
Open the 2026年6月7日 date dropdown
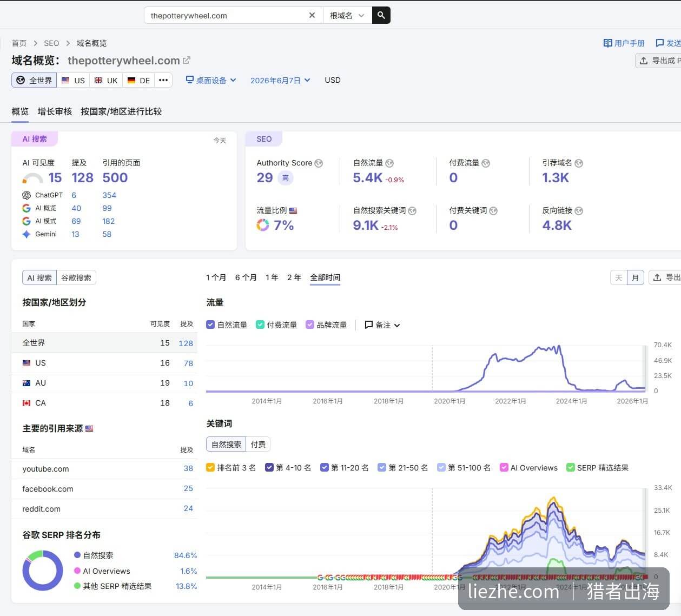pos(280,80)
